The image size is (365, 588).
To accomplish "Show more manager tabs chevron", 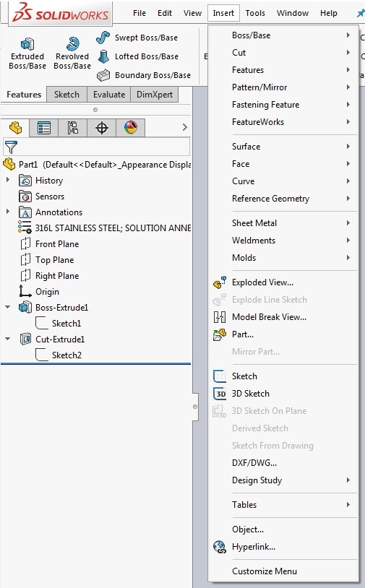I will pyautogui.click(x=184, y=128).
